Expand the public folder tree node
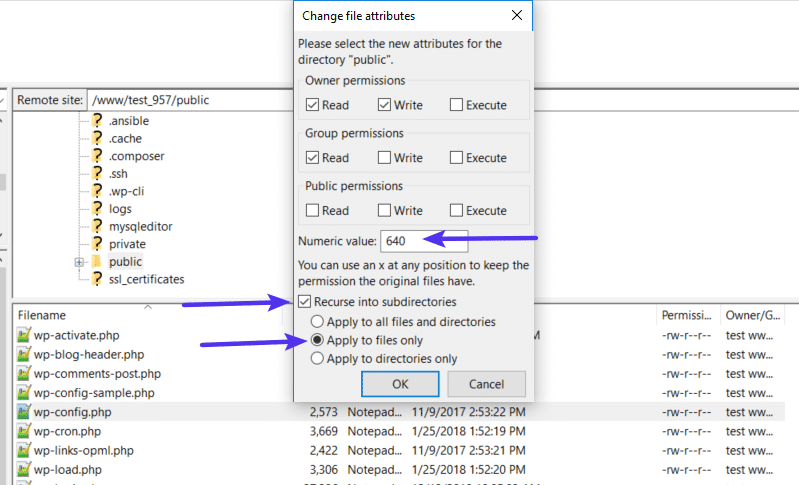 78,262
